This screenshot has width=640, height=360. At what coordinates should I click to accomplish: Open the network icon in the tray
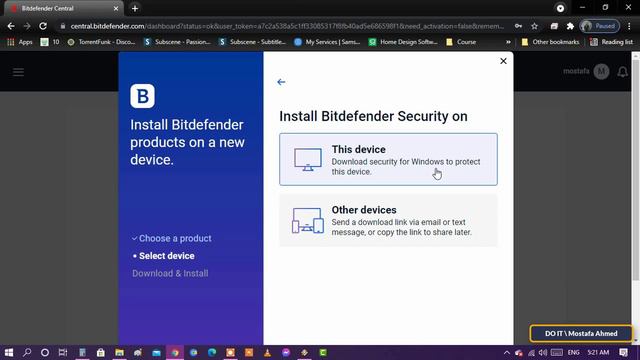coord(531,353)
